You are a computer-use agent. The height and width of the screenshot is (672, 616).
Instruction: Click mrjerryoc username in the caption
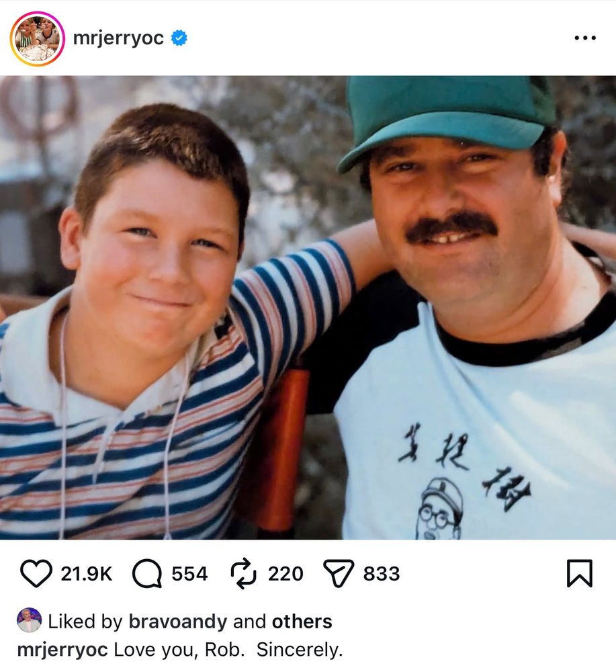(x=63, y=650)
